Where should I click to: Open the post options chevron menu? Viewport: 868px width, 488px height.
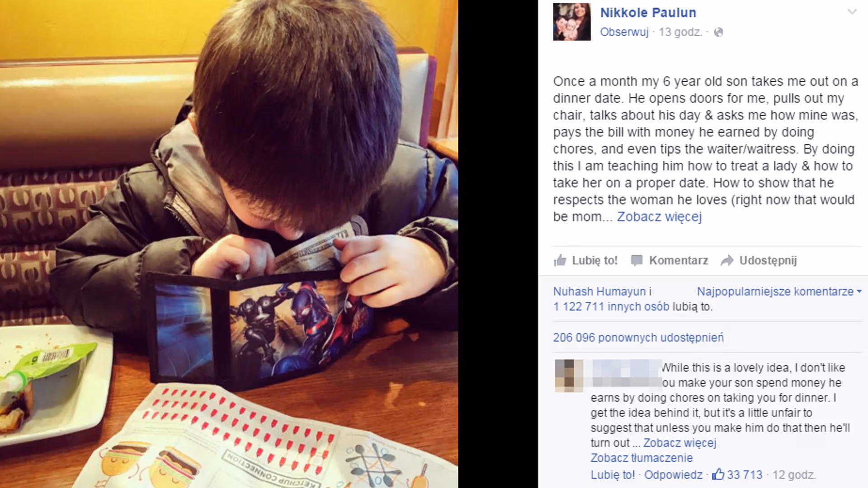pyautogui.click(x=852, y=12)
